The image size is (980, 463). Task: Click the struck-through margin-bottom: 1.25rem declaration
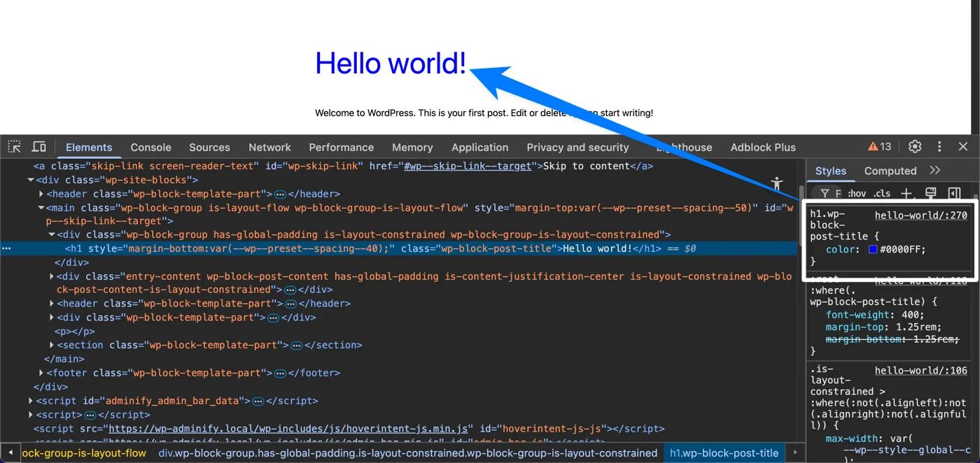point(892,339)
